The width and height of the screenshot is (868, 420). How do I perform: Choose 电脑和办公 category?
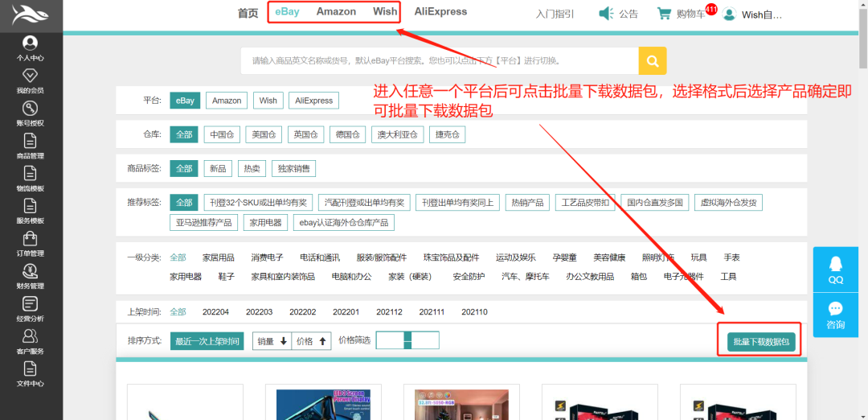pos(351,277)
